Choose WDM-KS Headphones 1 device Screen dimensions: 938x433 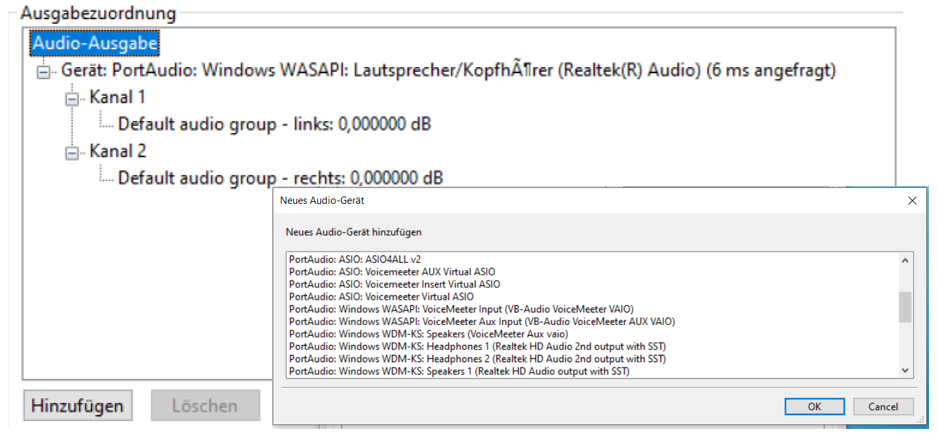[x=477, y=347]
